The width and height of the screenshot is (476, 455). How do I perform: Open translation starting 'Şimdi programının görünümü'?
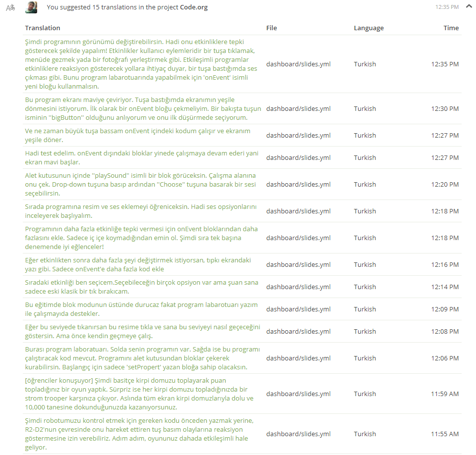pyautogui.click(x=141, y=64)
